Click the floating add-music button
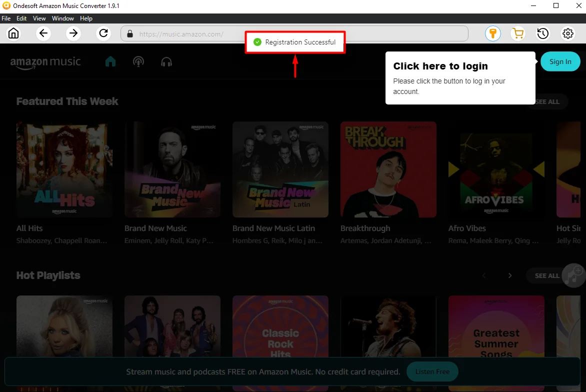 pos(573,275)
